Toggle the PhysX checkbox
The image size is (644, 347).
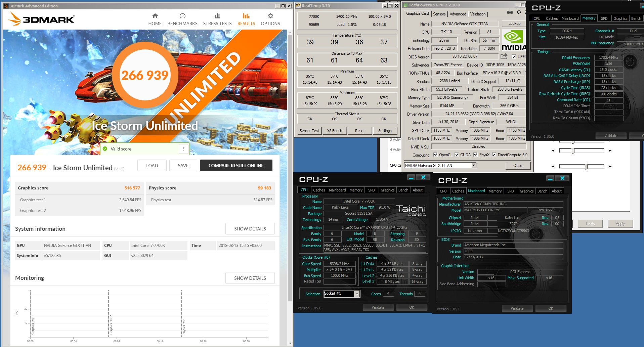pos(475,155)
